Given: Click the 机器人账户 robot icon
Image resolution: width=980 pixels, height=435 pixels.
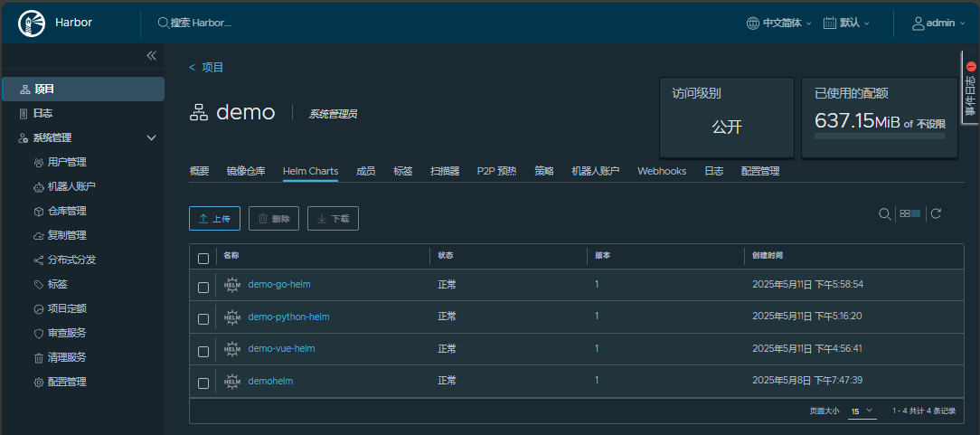Looking at the screenshot, I should [x=38, y=187].
